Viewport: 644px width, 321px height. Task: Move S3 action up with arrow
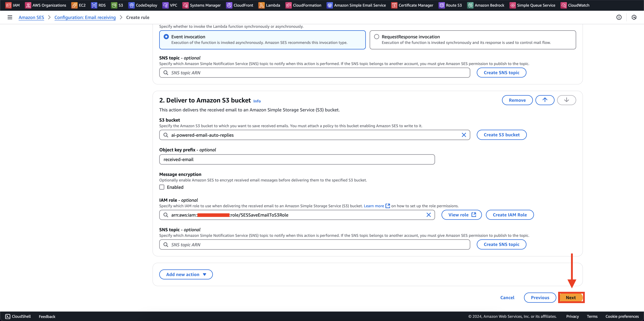545,100
